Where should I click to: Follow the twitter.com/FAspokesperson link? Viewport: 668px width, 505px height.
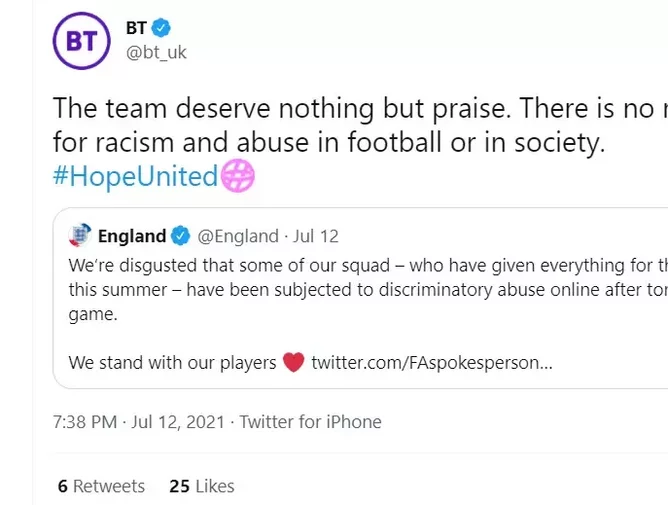coord(432,363)
